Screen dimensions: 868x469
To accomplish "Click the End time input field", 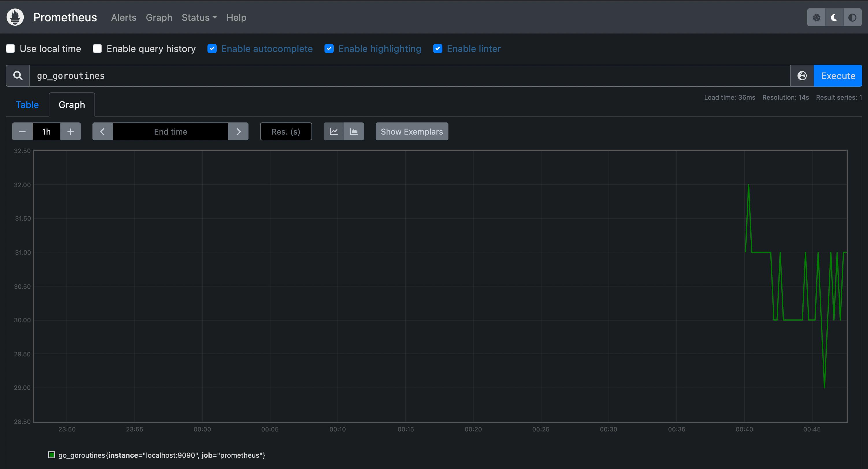I will pos(170,132).
